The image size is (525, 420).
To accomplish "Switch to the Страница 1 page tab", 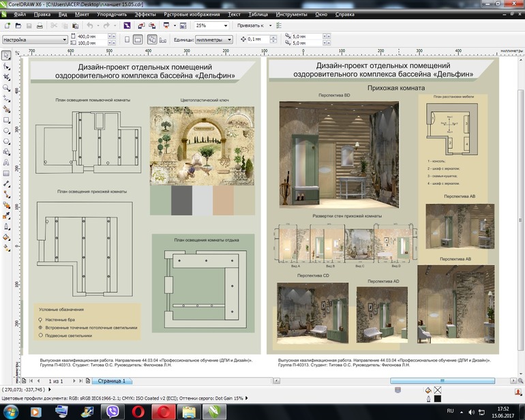I will pyautogui.click(x=112, y=381).
